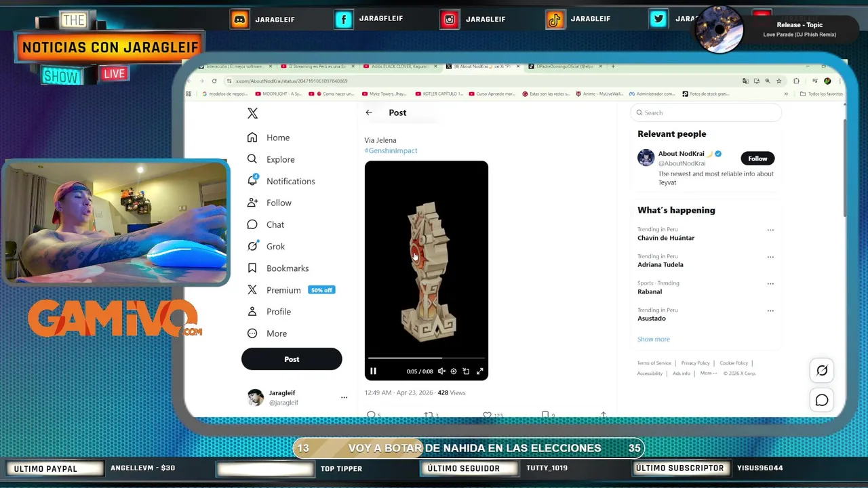Switch to Adiós BLACK CLOVER tab
868x488 pixels.
[x=400, y=66]
